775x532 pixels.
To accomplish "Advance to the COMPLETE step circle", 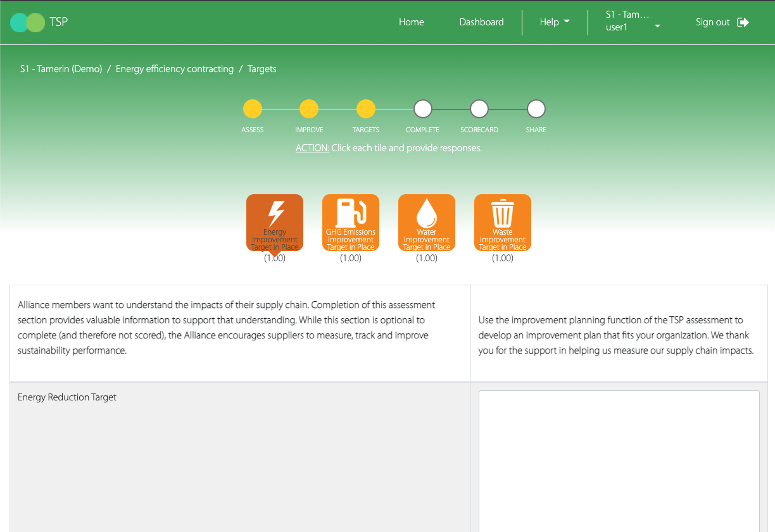I will coord(423,109).
